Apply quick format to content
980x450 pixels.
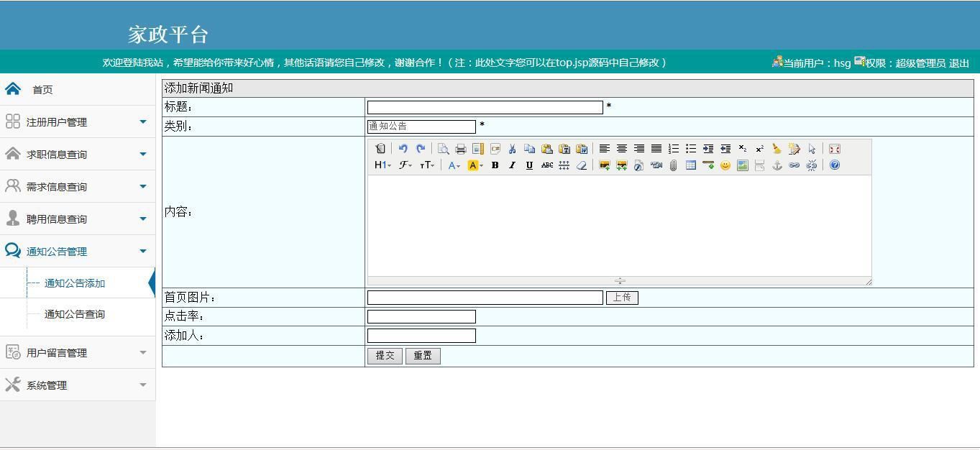[794, 149]
